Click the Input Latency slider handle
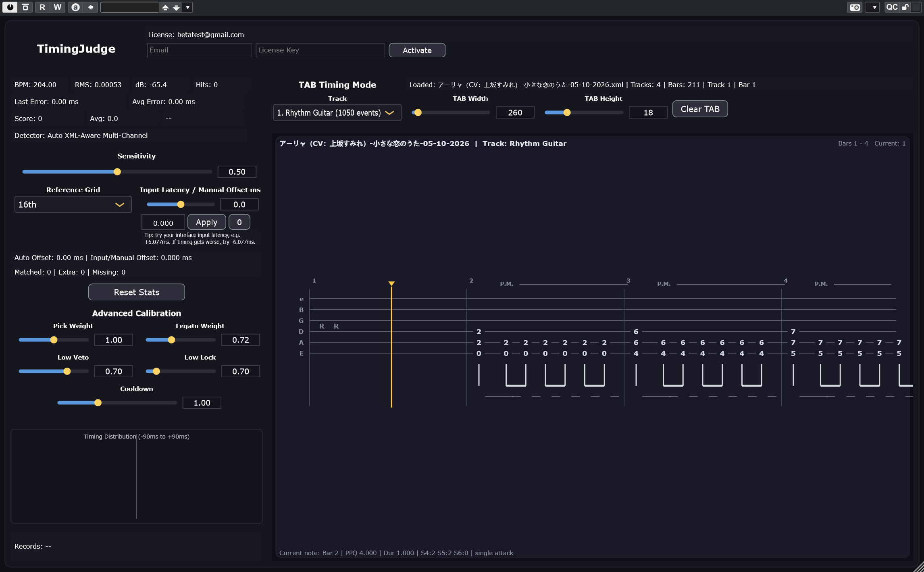This screenshot has height=572, width=924. coord(181,204)
